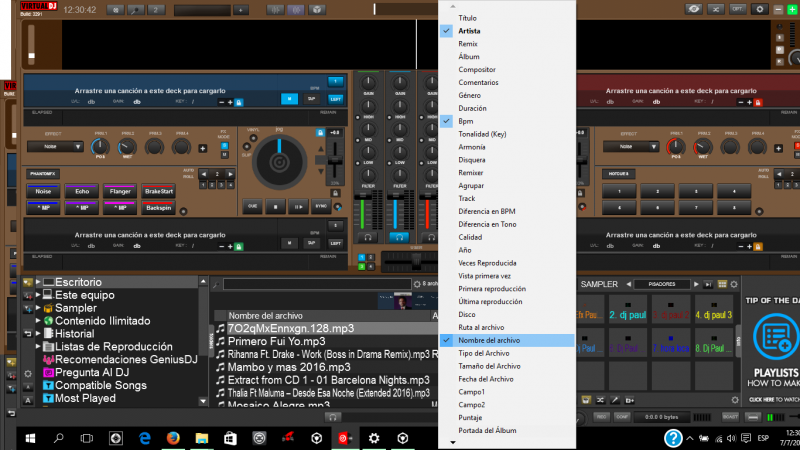Click the Backspin pad
Screen dimensions: 800x450
[159, 208]
